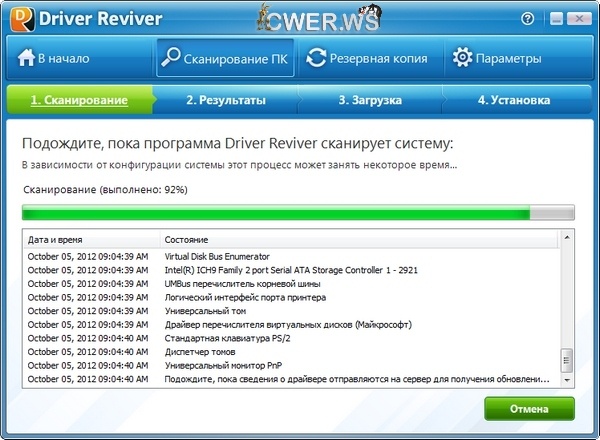Open the 3. Загрузка step
Viewport: 600px width, 440px height.
click(371, 100)
